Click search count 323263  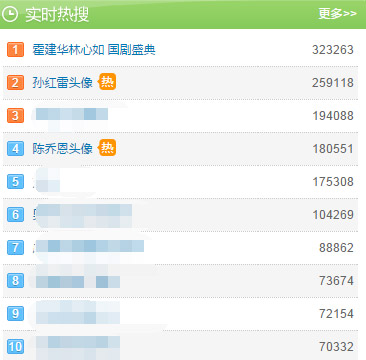[333, 50]
